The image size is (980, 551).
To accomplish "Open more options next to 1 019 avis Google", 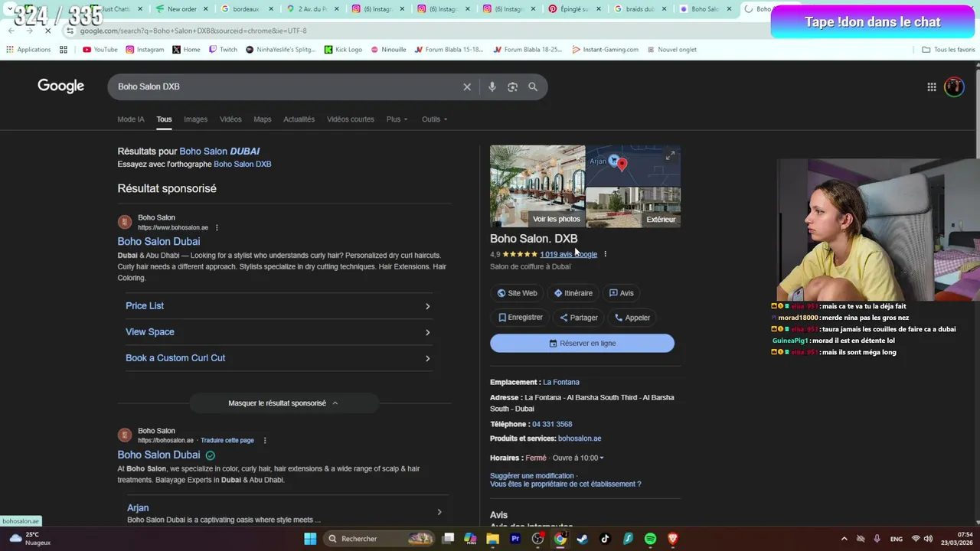I will pos(605,254).
